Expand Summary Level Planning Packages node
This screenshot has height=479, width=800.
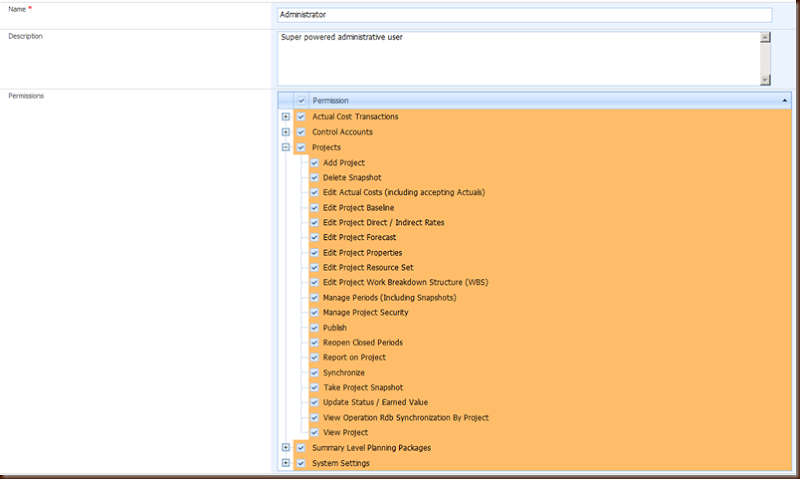tap(286, 448)
